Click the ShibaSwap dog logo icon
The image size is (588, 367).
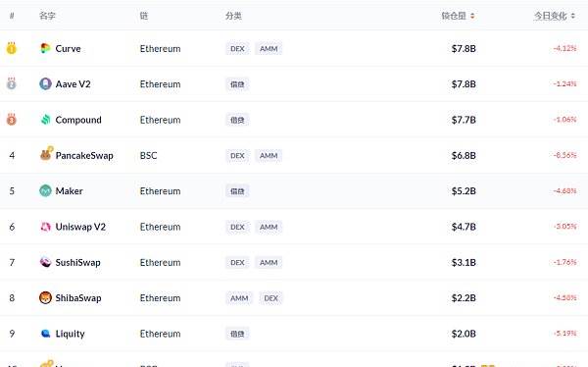(45, 298)
